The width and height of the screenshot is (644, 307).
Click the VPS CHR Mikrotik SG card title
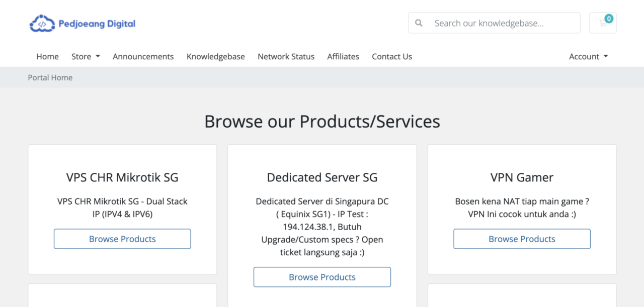click(x=122, y=177)
